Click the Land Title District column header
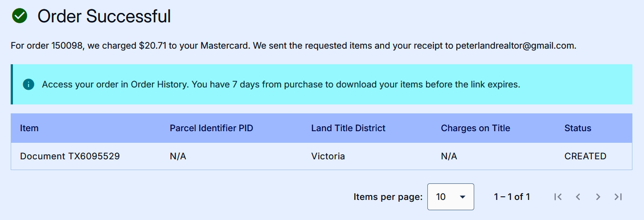This screenshot has width=644, height=220. point(348,128)
